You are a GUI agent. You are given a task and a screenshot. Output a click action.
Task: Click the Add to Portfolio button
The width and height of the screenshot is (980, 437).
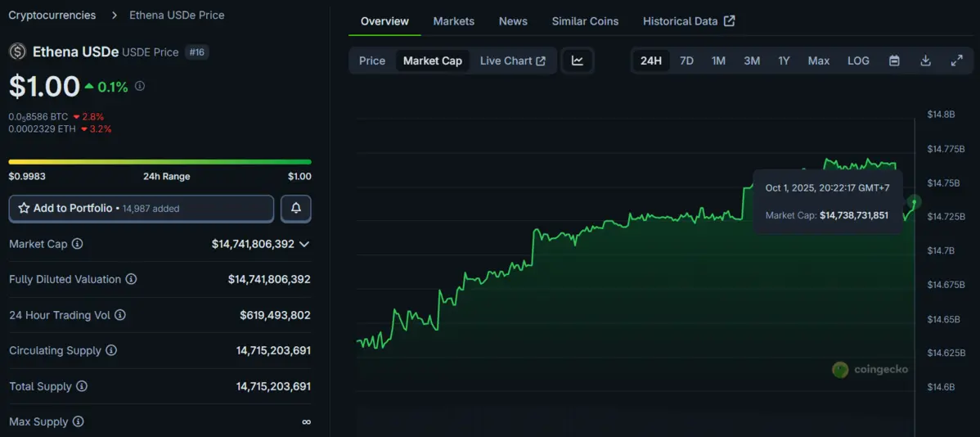coord(141,209)
